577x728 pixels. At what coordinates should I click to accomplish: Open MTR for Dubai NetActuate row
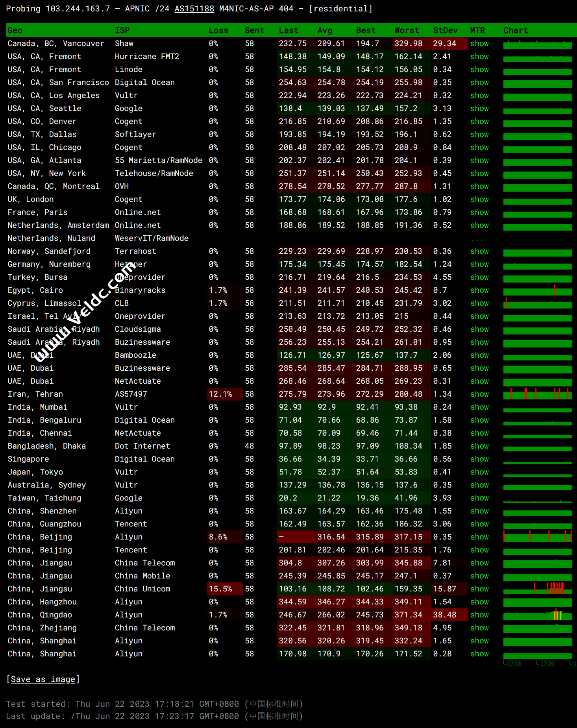(479, 381)
